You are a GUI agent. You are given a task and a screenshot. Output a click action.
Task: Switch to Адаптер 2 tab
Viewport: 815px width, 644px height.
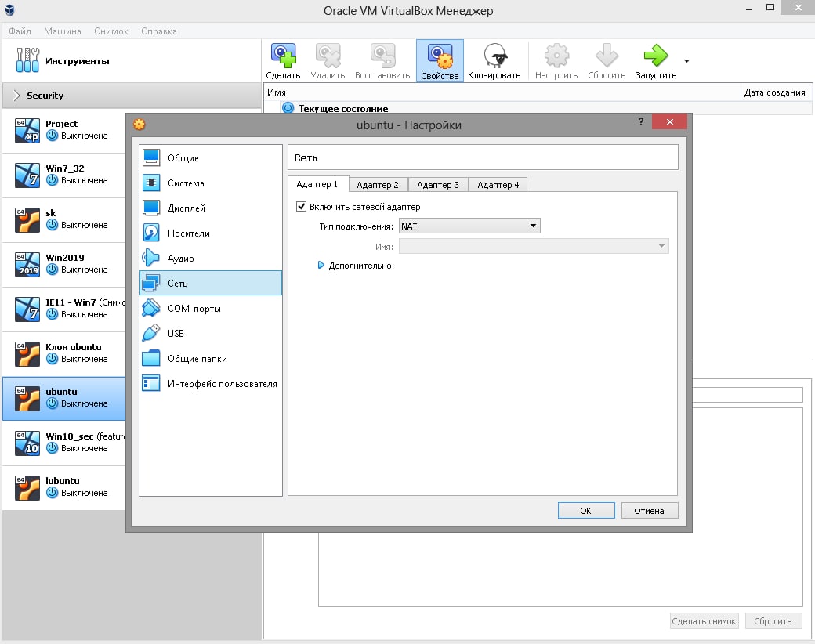378,185
